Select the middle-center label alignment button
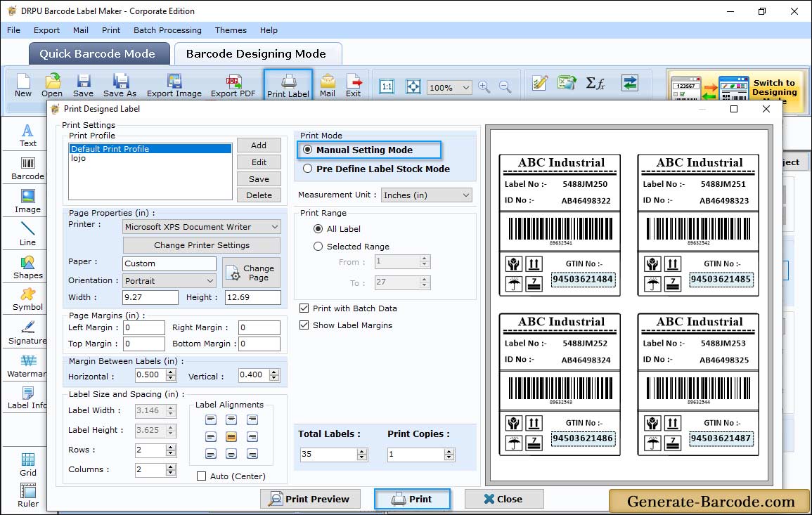The height and width of the screenshot is (515, 812). tap(231, 437)
